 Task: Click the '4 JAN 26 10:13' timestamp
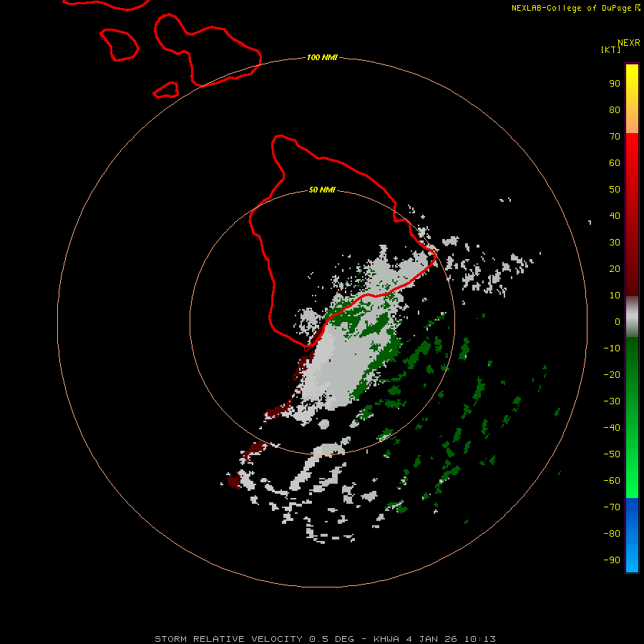coord(451,639)
